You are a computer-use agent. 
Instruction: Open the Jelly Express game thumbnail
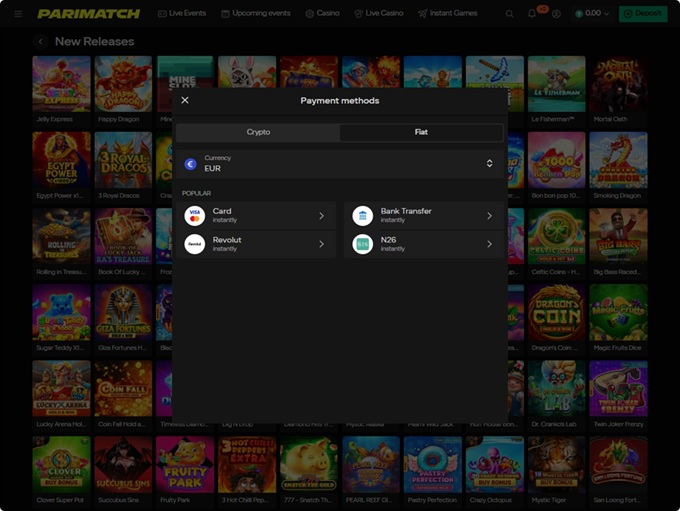click(61, 83)
